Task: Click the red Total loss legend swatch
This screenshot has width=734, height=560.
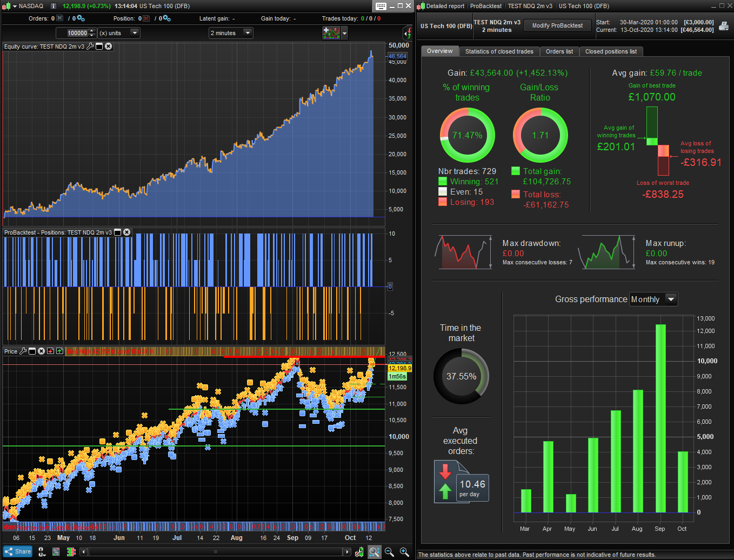Action: tap(516, 194)
